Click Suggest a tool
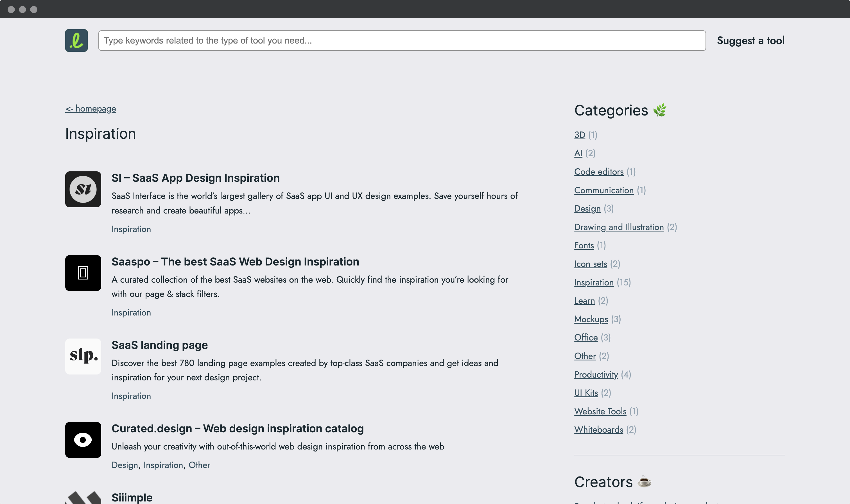Image resolution: width=850 pixels, height=504 pixels. pos(750,40)
